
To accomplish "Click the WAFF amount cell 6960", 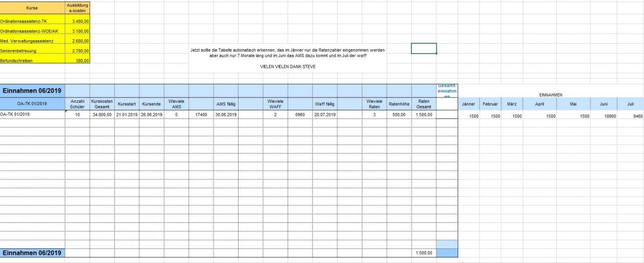I will click(x=300, y=114).
